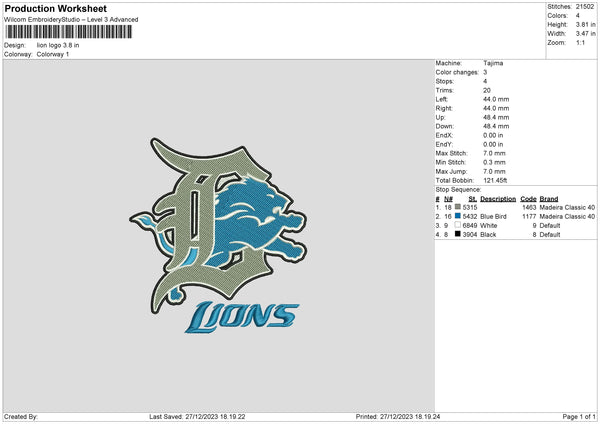The image size is (600, 424).
Task: Click the 'Left:' value 44.0 mm
Action: point(496,99)
